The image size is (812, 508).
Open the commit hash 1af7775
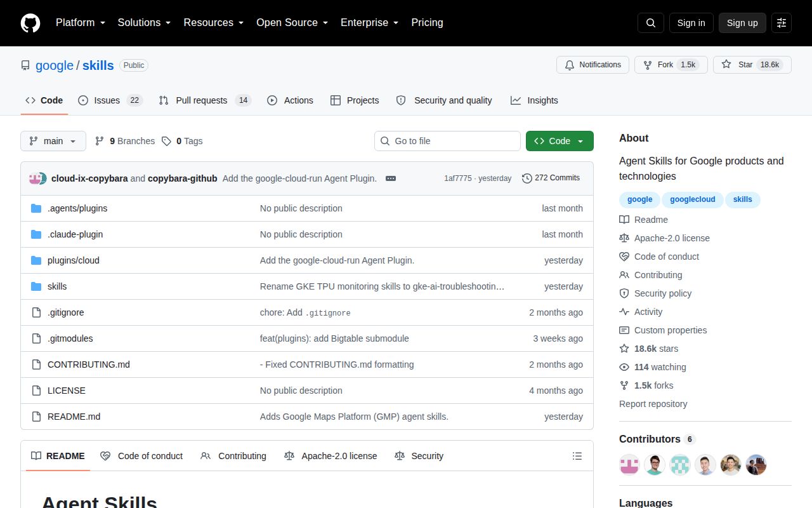[458, 178]
